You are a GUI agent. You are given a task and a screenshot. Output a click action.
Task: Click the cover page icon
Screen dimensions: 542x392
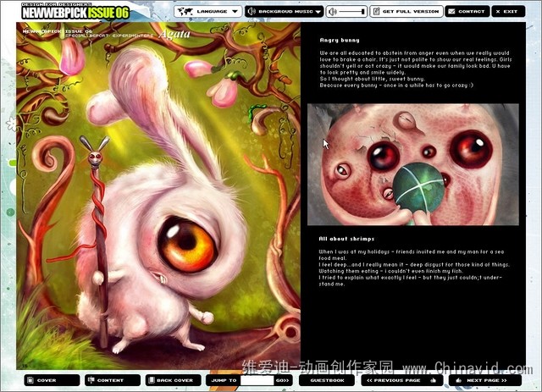[30, 380]
